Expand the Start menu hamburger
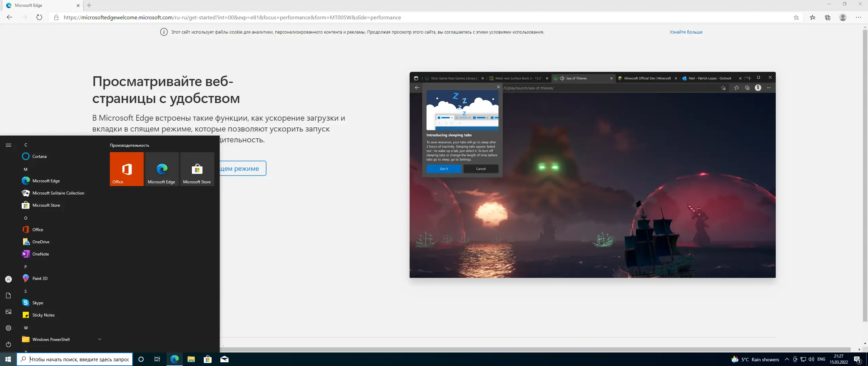Viewport: 868px width, 366px height. click(8, 145)
